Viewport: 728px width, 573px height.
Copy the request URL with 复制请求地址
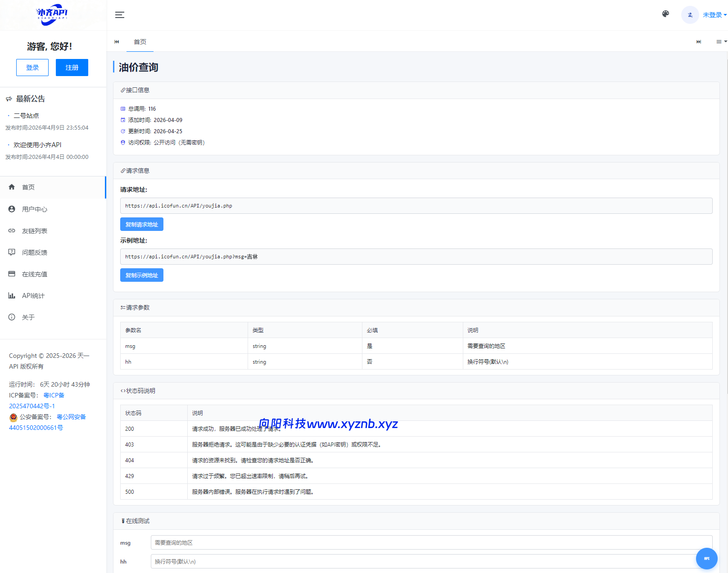click(141, 224)
